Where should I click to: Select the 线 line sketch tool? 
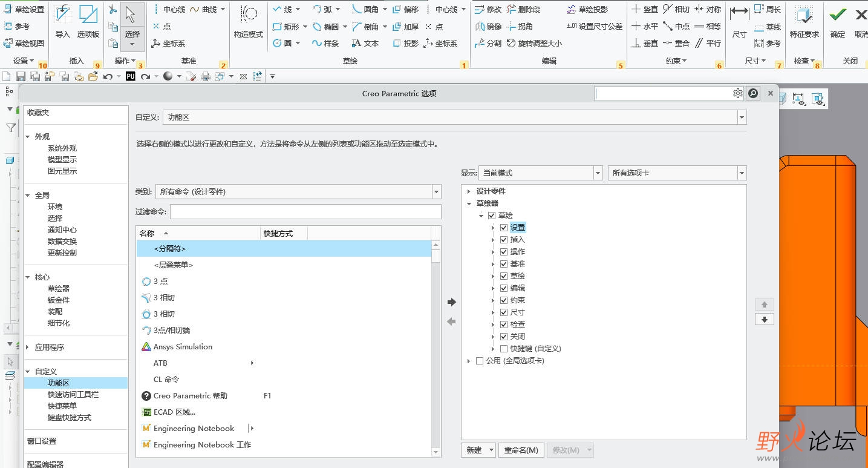pos(282,10)
